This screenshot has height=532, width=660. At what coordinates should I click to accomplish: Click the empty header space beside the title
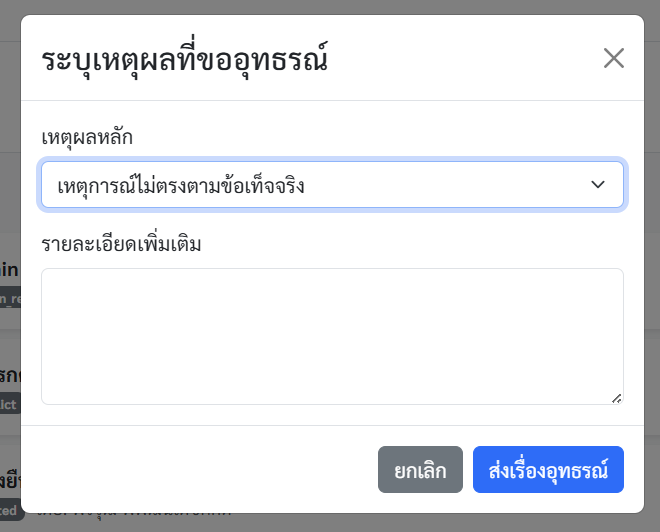tap(460, 58)
